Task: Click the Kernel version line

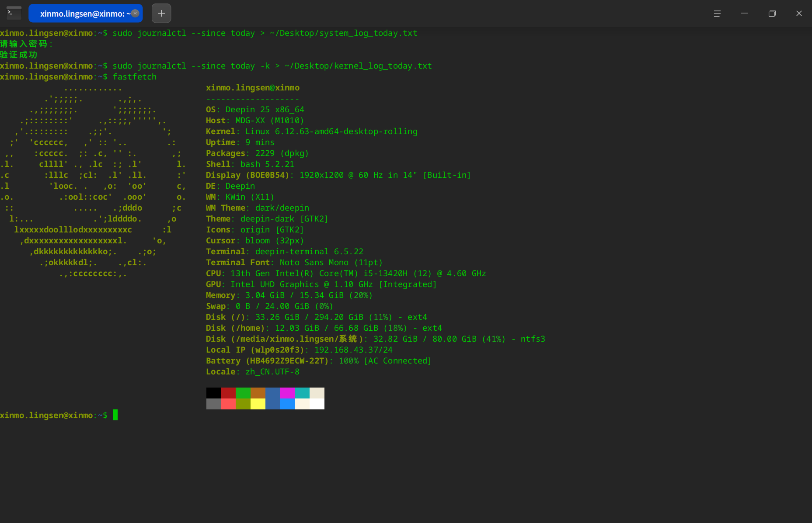Action: tap(312, 132)
